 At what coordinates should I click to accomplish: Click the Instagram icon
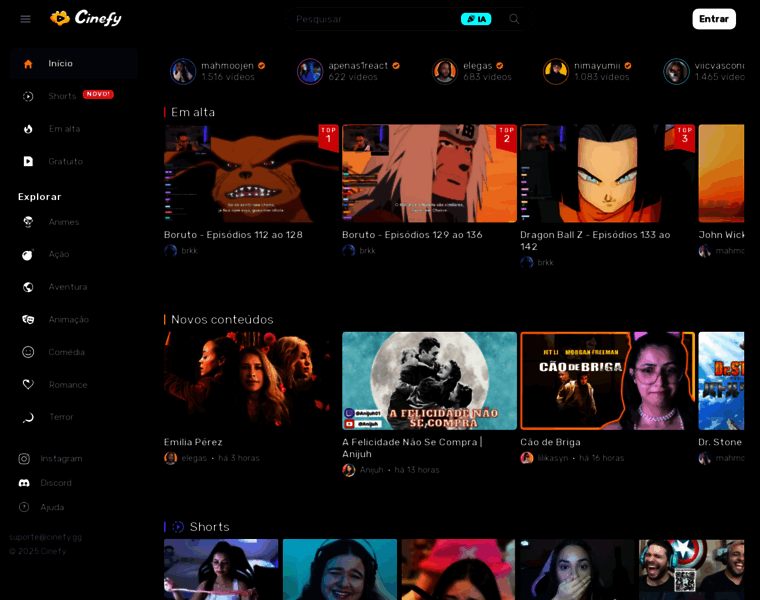pyautogui.click(x=24, y=458)
